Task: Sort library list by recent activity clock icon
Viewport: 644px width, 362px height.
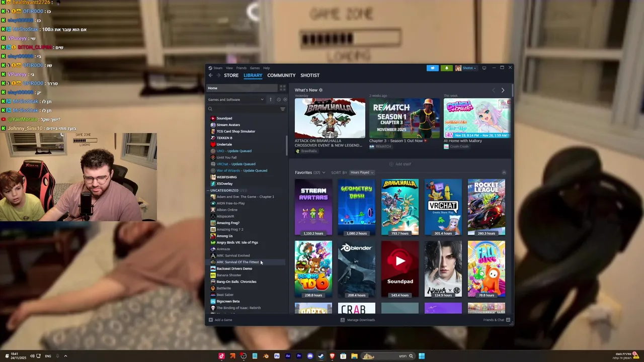Action: tap(278, 100)
